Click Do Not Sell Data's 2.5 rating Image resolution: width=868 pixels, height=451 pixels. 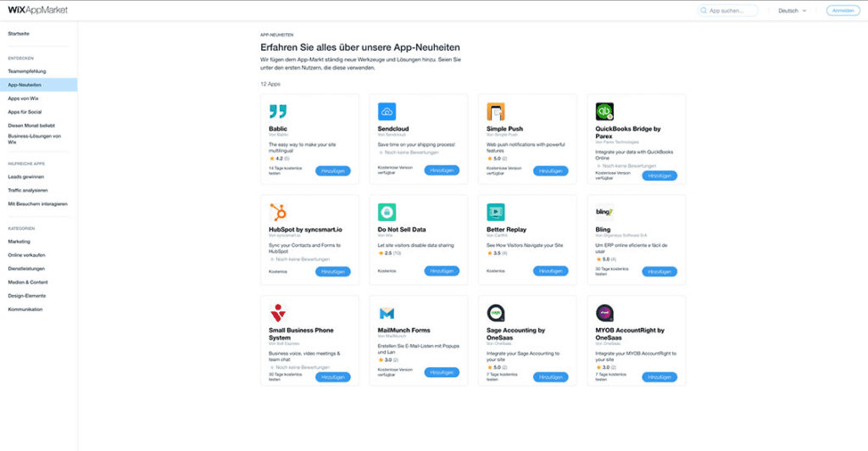[390, 253]
